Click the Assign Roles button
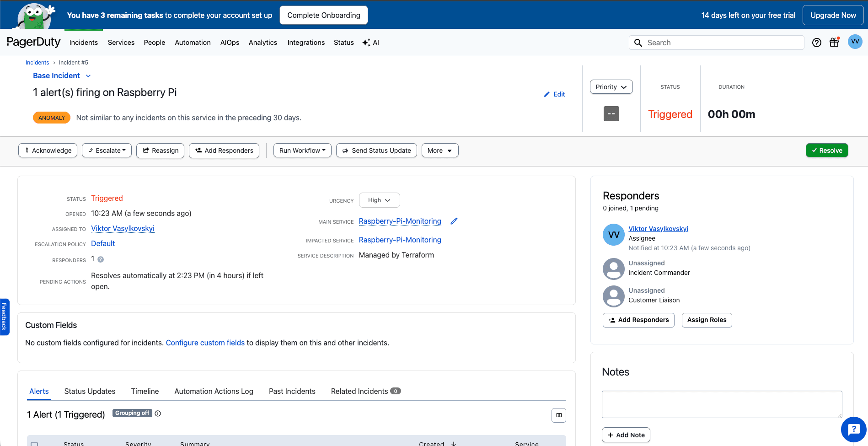The height and width of the screenshot is (446, 868). (707, 320)
